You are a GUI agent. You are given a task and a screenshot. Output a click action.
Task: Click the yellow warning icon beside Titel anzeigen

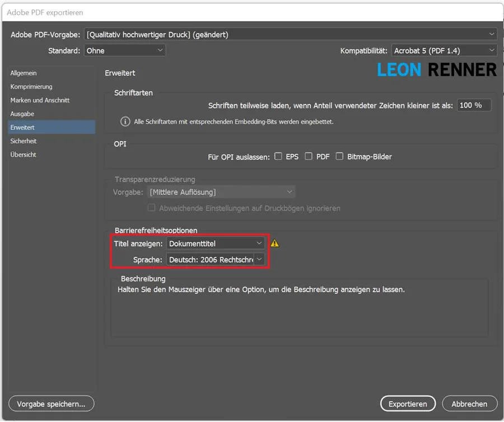pos(274,243)
